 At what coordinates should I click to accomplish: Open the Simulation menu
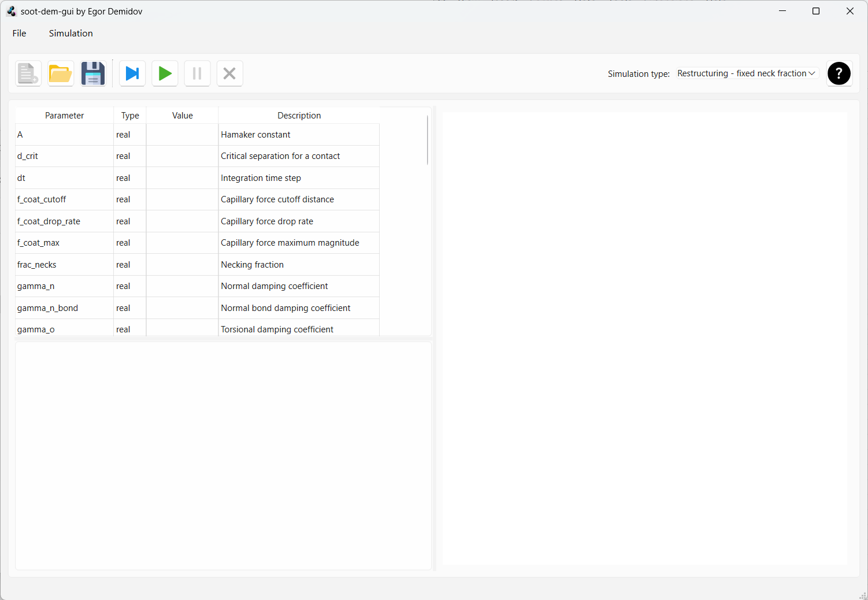point(71,34)
